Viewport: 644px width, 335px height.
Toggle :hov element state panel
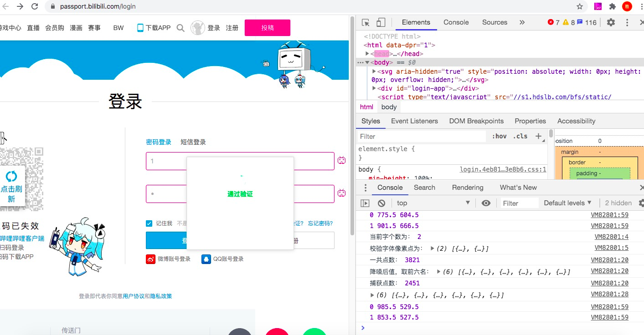tap(500, 136)
